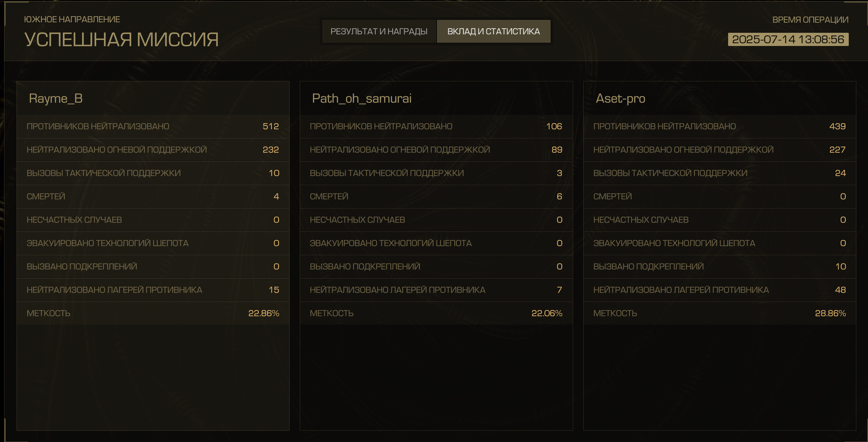
Task: Click Rayme_B's НЕСЧАСТНЫХ СЛУЧАЕВ row
Action: [153, 220]
